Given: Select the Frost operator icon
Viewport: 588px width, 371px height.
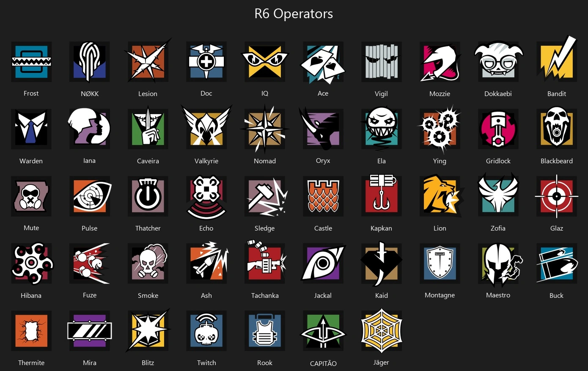Looking at the screenshot, I should click(x=31, y=62).
